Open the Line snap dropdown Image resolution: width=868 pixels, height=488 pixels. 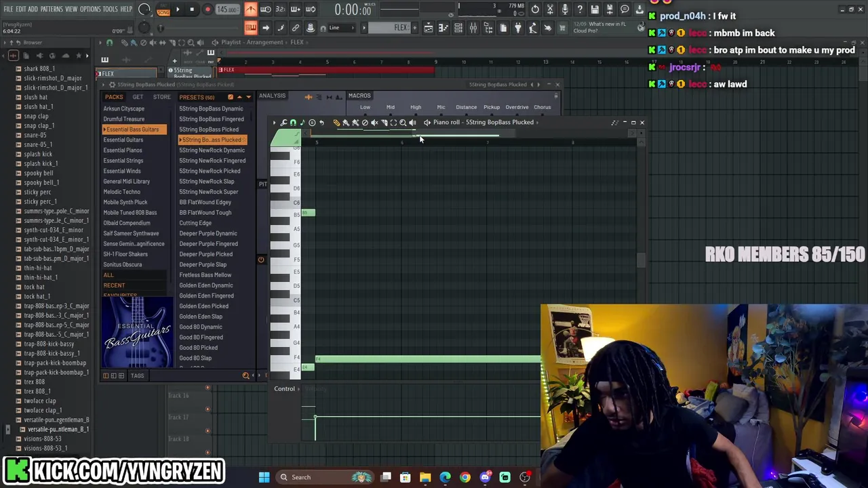pos(341,28)
